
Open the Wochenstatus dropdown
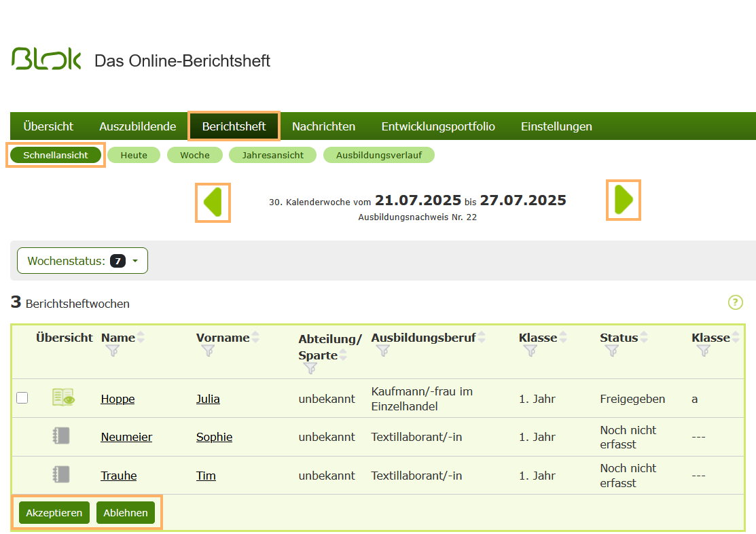coord(82,260)
